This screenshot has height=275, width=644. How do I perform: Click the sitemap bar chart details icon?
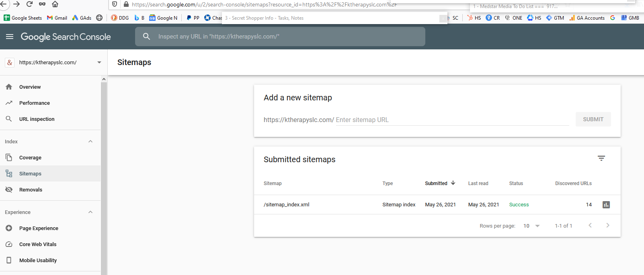[x=606, y=205]
